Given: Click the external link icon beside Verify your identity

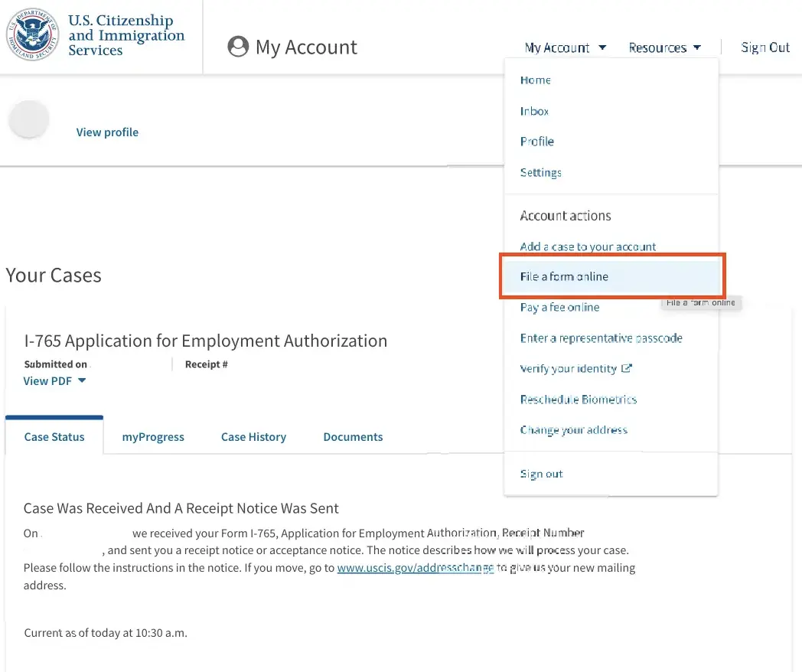Looking at the screenshot, I should 627,368.
